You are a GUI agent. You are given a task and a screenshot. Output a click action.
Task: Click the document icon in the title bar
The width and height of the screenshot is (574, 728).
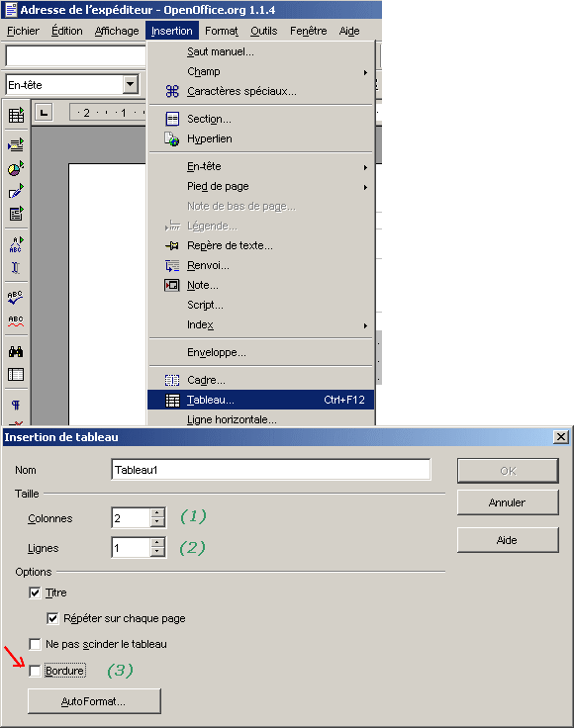pyautogui.click(x=11, y=10)
